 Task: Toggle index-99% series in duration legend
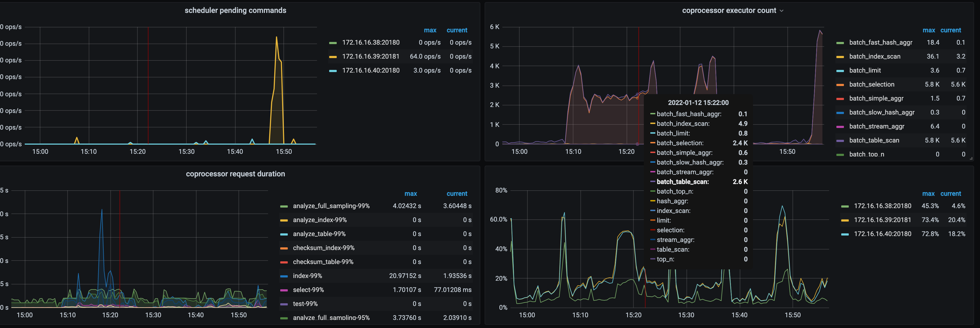coord(307,276)
